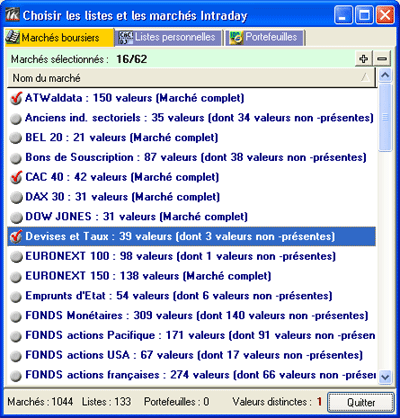Select row text 'DOW JONES : 31 valeurs'
Screen dimensions: 400x418
point(90,216)
